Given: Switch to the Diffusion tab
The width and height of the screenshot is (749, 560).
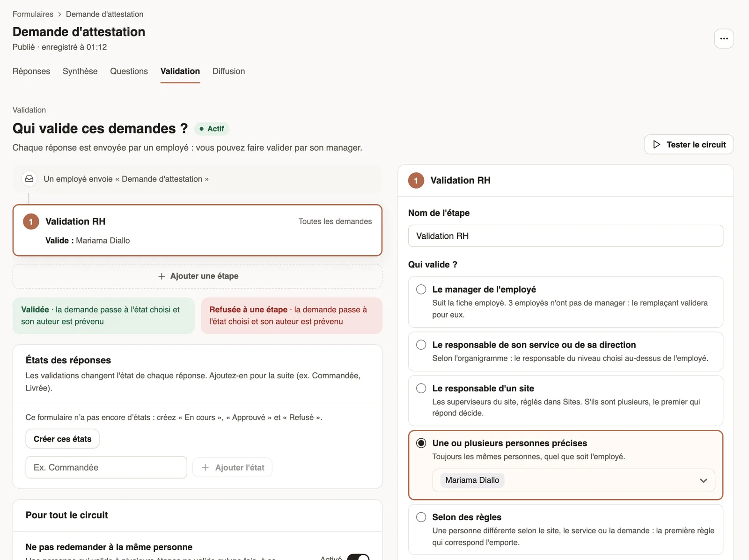Looking at the screenshot, I should click(228, 71).
